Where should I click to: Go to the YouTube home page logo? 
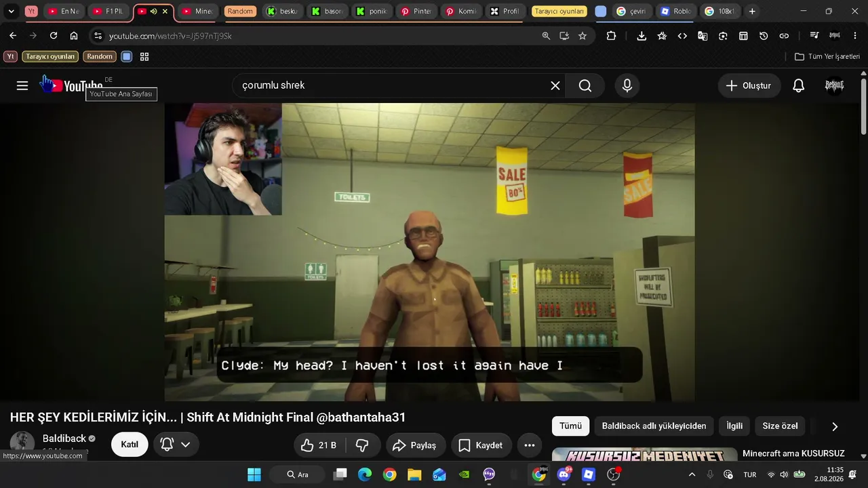71,85
